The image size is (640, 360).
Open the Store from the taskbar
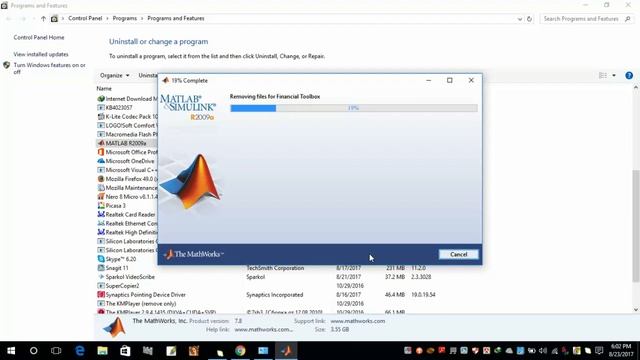pos(125,351)
